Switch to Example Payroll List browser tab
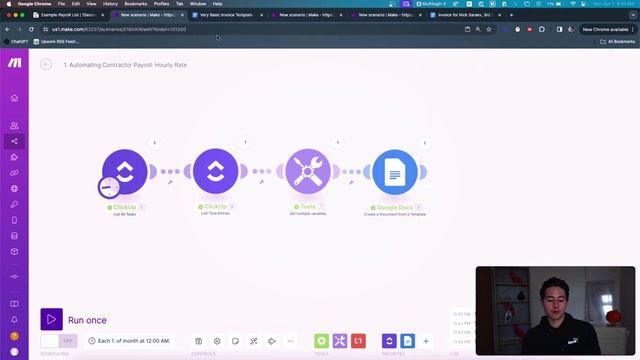Viewport: 640px width, 360px height. (x=68, y=15)
